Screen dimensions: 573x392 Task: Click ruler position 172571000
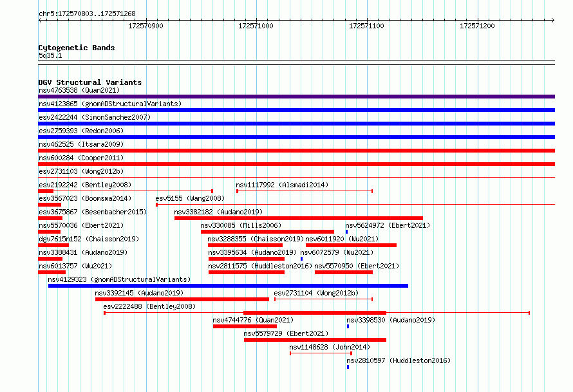pos(256,26)
